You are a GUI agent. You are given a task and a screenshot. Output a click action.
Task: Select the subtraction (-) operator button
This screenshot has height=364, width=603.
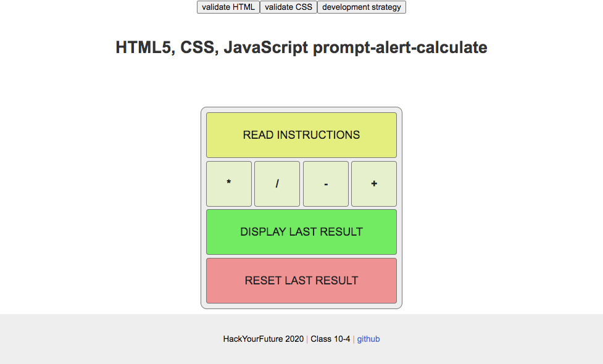pyautogui.click(x=325, y=183)
